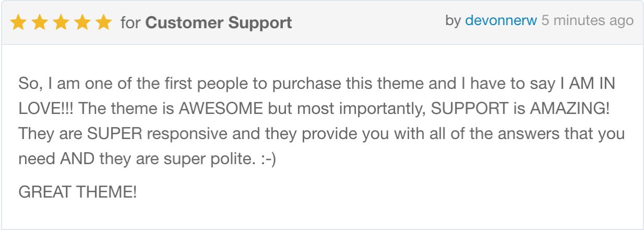Click the fifth and last gold star
This screenshot has height=230, width=644.
tap(104, 22)
